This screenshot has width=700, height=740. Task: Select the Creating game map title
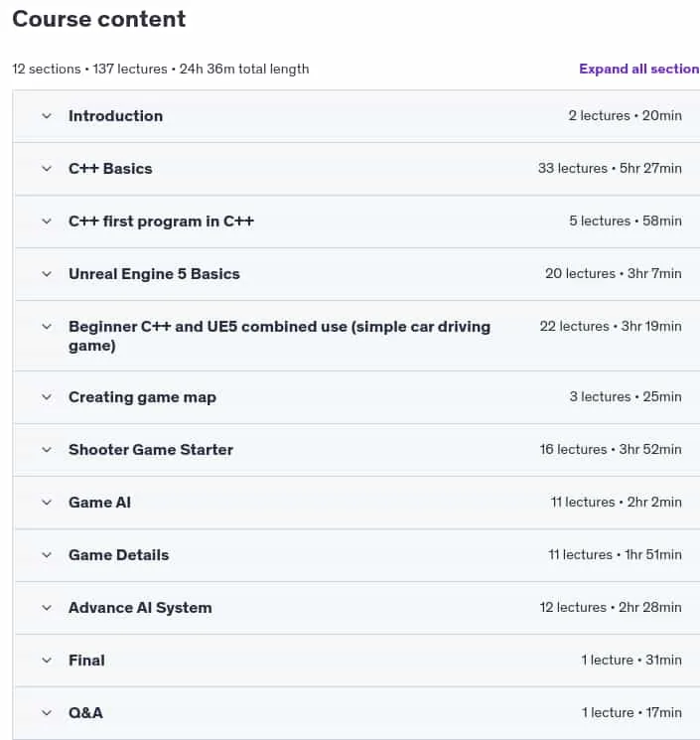click(142, 397)
